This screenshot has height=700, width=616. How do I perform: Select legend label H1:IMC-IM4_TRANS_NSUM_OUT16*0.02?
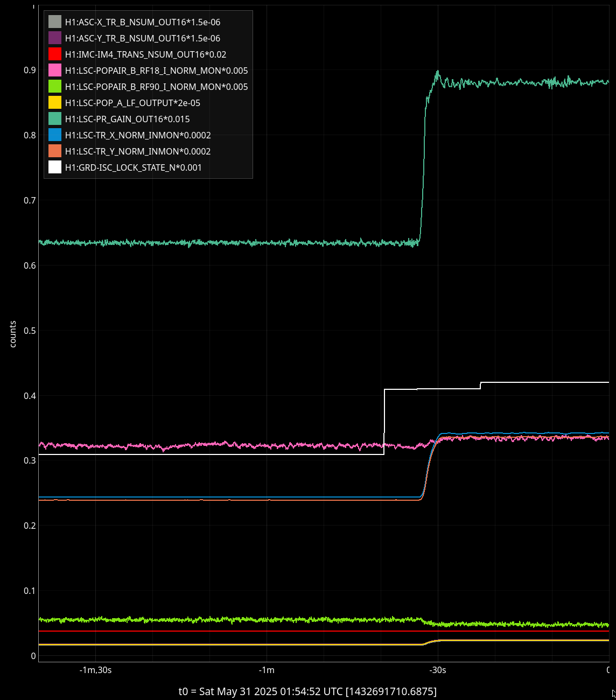click(x=146, y=54)
